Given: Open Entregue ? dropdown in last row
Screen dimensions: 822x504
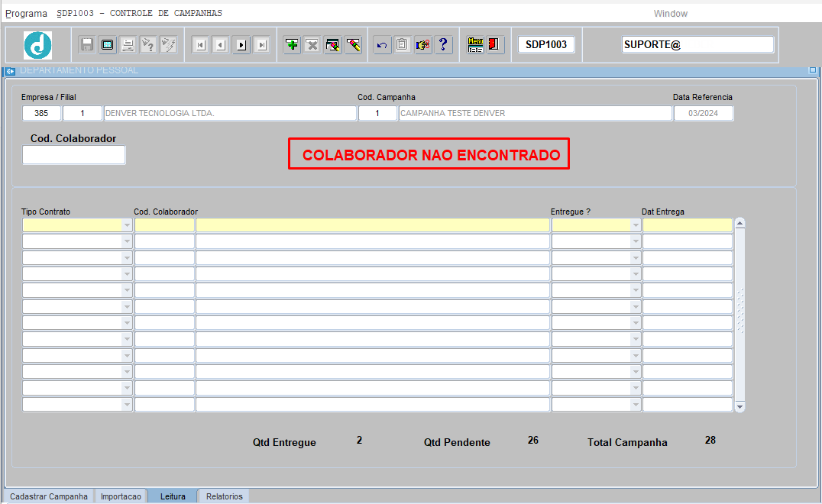Looking at the screenshot, I should tap(636, 405).
